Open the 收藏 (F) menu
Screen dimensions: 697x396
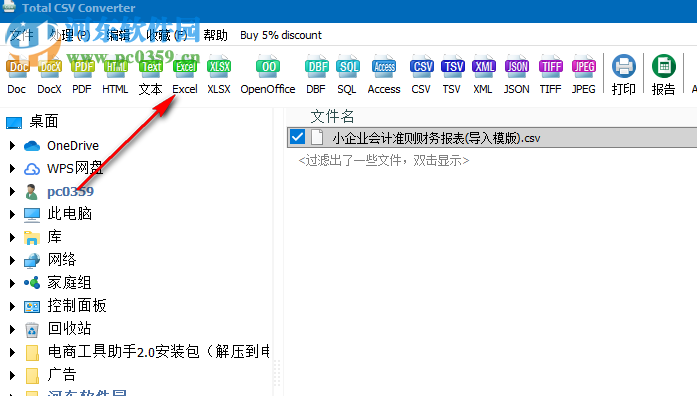pos(167,35)
